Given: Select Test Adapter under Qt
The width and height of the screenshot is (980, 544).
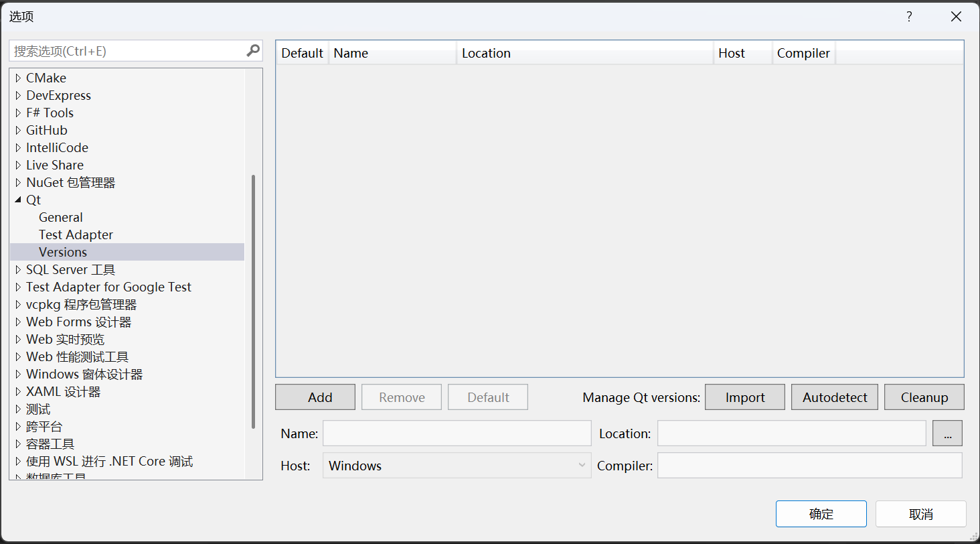Looking at the screenshot, I should pyautogui.click(x=76, y=234).
